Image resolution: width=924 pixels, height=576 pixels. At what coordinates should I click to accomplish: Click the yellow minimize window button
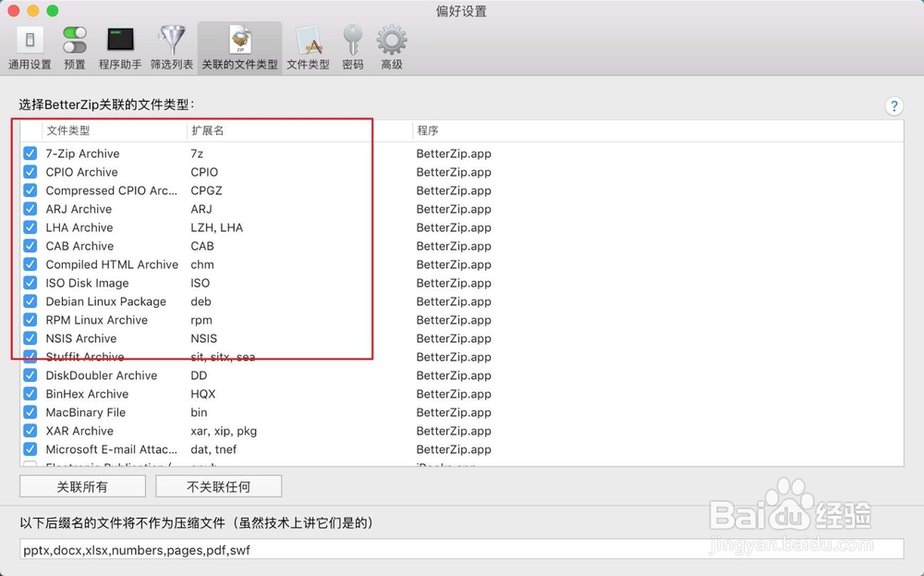33,10
